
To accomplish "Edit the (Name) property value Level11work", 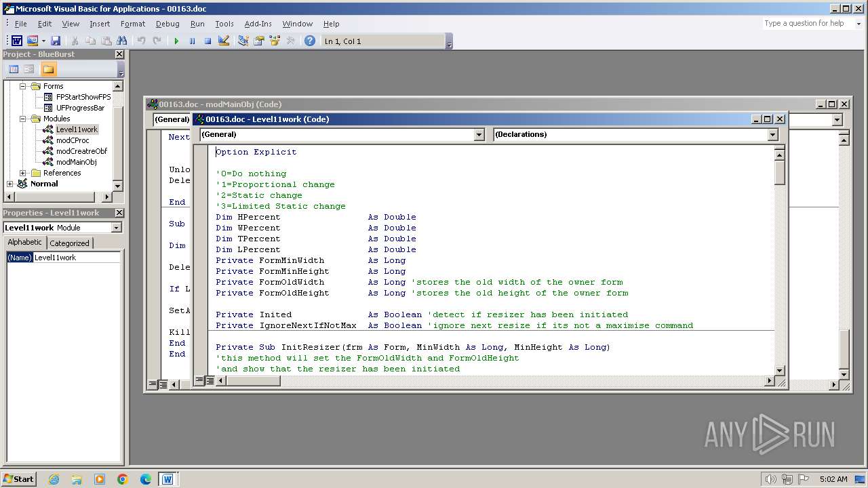I will coord(77,258).
